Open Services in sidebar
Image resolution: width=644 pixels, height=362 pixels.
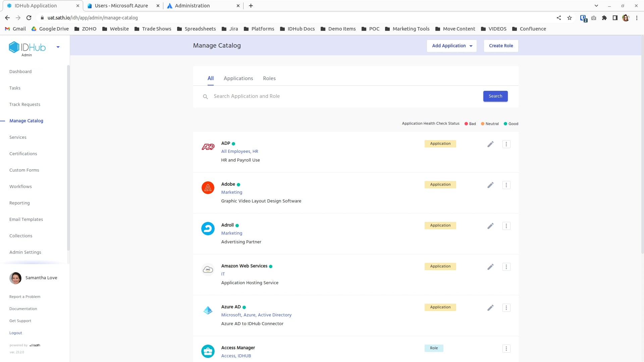pos(18,137)
